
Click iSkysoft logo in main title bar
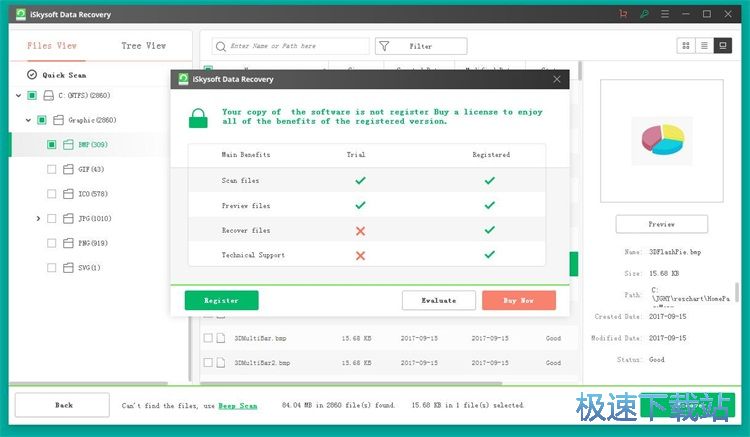(21, 14)
